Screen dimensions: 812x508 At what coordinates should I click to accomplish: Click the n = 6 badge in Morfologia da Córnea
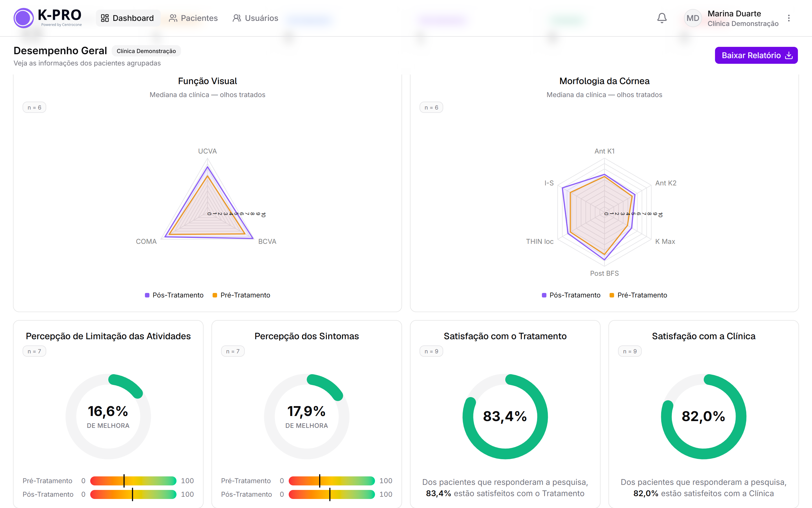431,108
